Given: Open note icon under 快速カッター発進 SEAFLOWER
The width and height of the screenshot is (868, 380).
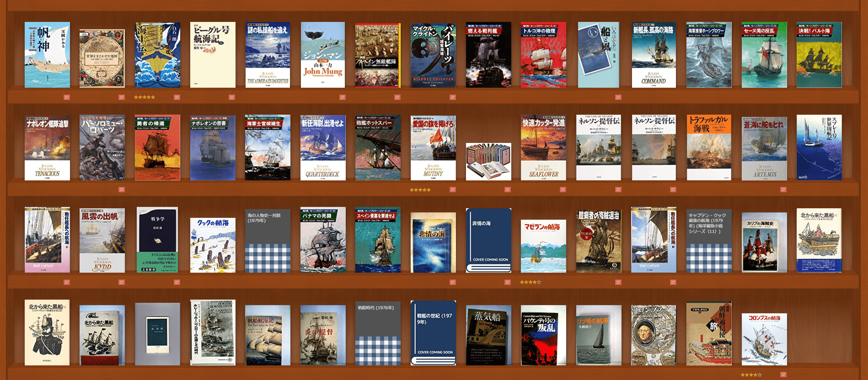Looking at the screenshot, I should click(563, 190).
